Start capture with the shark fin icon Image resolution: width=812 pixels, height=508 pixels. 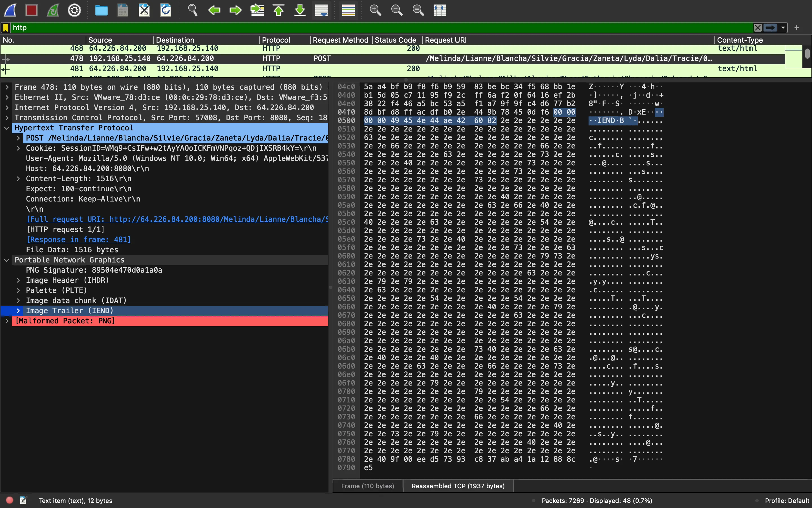[x=10, y=10]
